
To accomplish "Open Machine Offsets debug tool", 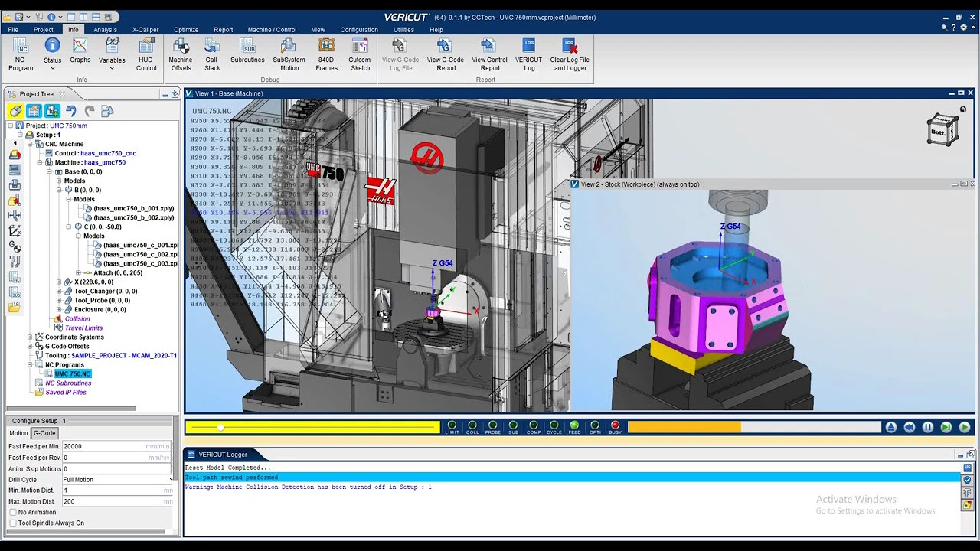I will (181, 54).
